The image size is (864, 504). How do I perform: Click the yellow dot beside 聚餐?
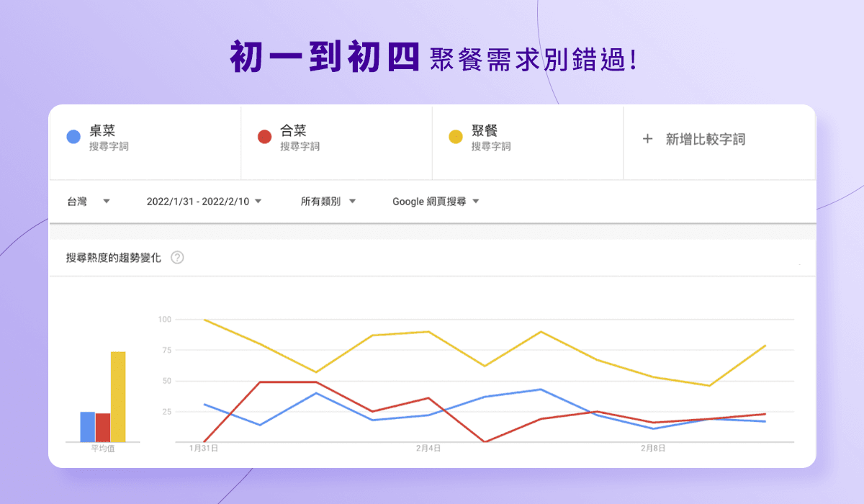coord(456,137)
